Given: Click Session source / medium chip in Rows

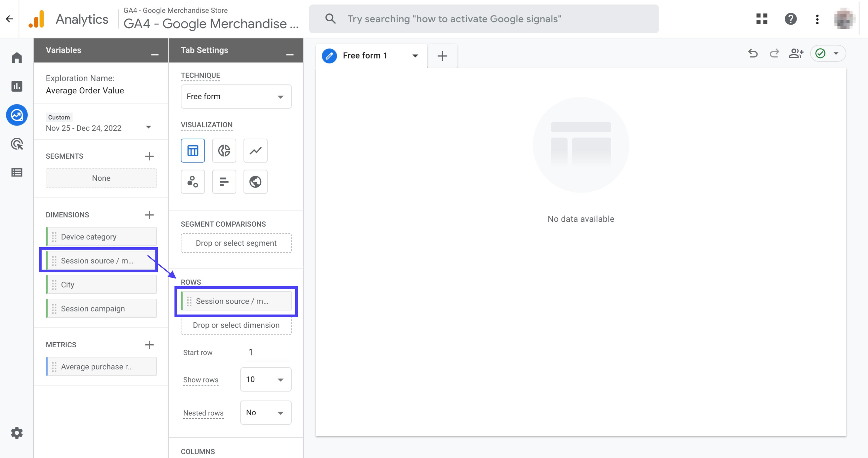Looking at the screenshot, I should [236, 301].
